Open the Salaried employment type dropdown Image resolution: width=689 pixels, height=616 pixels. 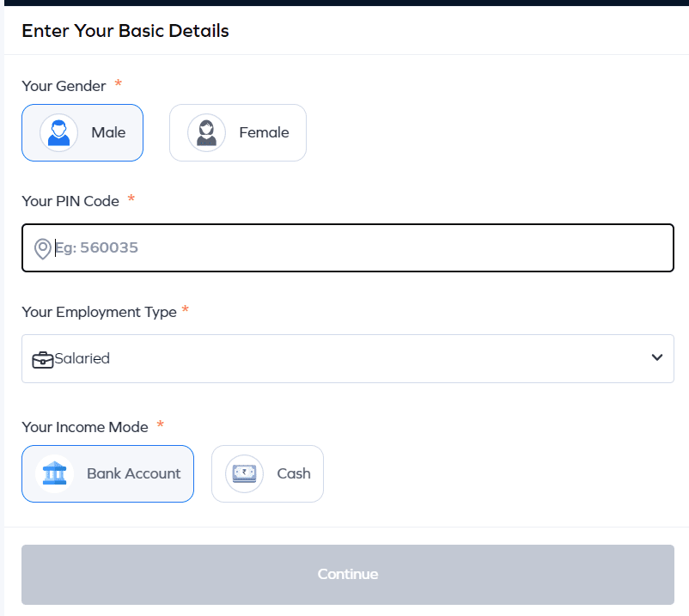coord(344,358)
